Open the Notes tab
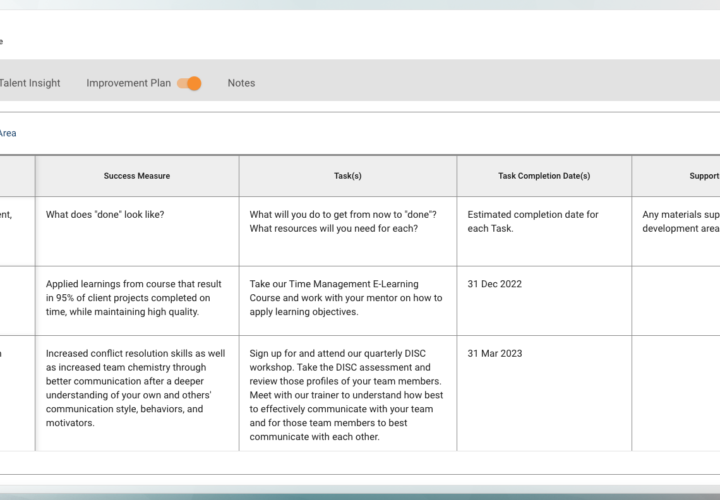Screen dimensions: 720x500 point(241,83)
